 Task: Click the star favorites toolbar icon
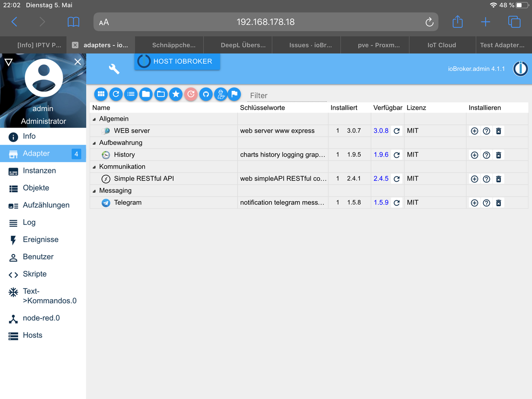click(176, 94)
